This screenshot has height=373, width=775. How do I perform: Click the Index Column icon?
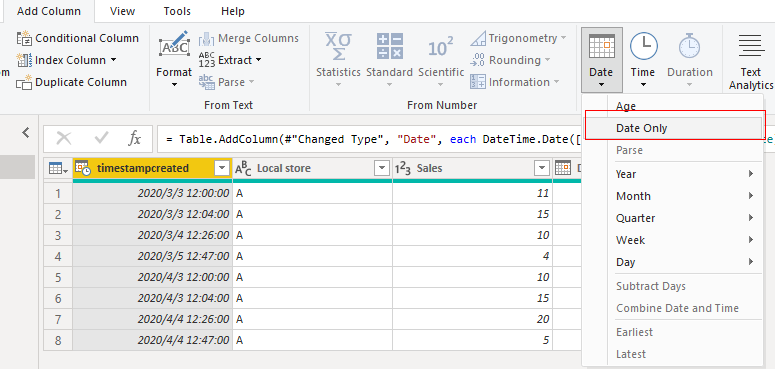tap(24, 60)
